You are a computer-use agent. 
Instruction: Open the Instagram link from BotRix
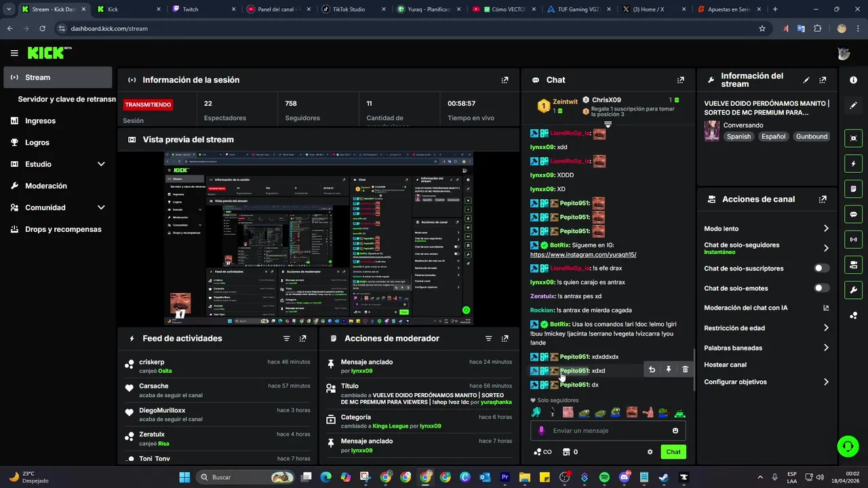pyautogui.click(x=583, y=255)
